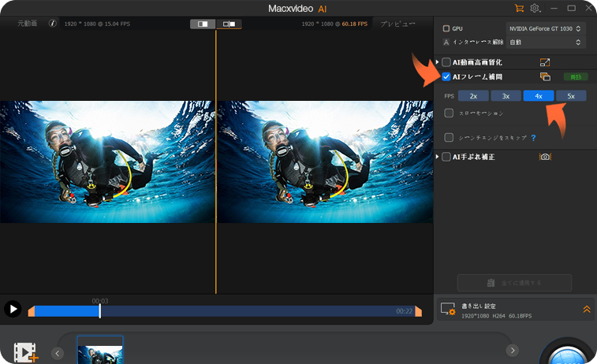Click the timeline start trim handle
597x364 pixels.
[32, 311]
